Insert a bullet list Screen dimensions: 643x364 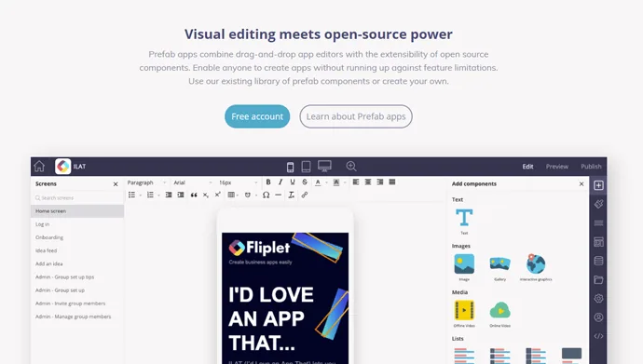[x=131, y=195]
